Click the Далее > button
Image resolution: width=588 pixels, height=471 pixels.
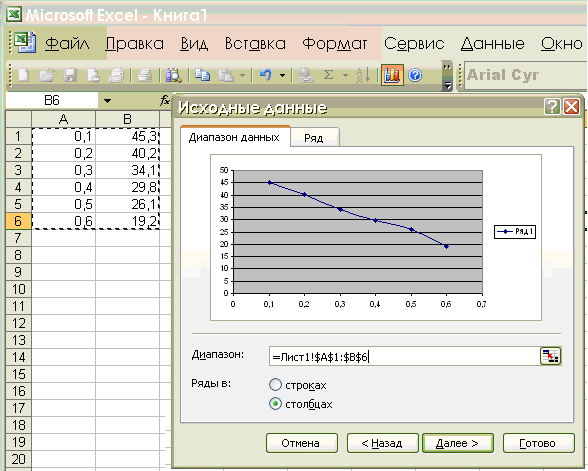[458, 443]
